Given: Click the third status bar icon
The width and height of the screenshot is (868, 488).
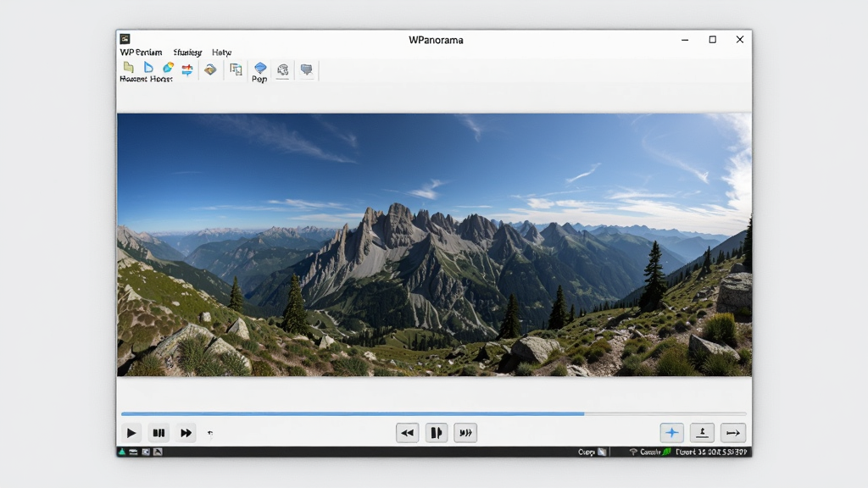Looking at the screenshot, I should pos(146,452).
